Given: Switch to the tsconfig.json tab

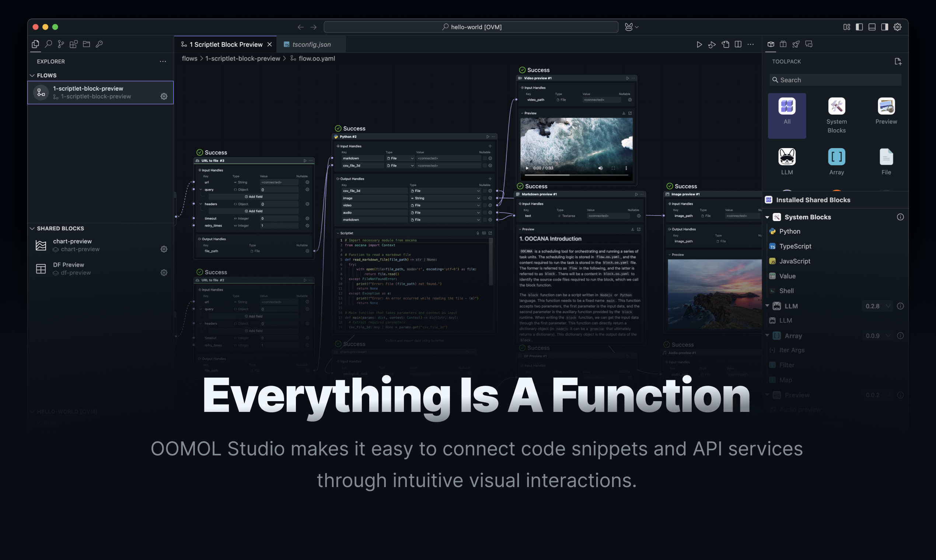Looking at the screenshot, I should point(311,45).
